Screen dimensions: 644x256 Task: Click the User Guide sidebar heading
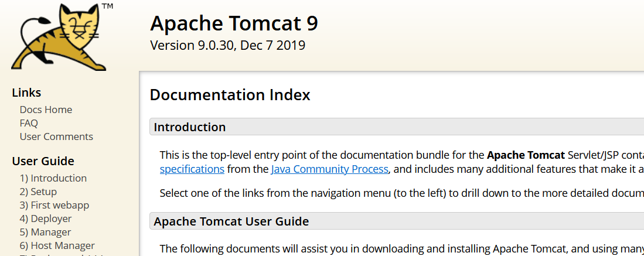[43, 161]
